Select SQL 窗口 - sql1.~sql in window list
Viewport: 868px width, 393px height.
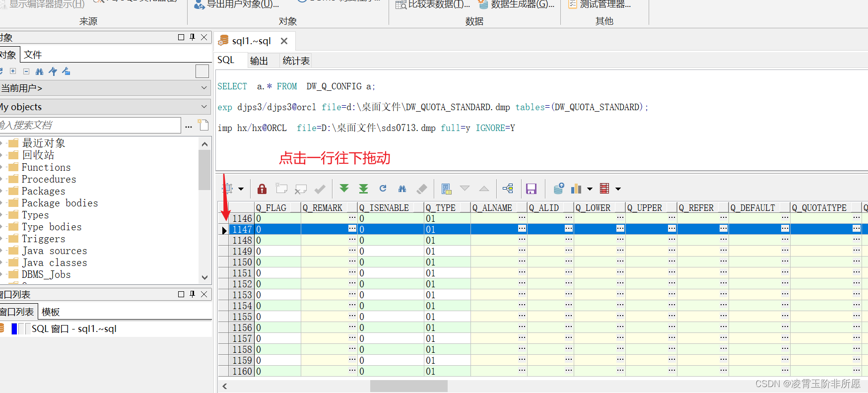tap(74, 328)
